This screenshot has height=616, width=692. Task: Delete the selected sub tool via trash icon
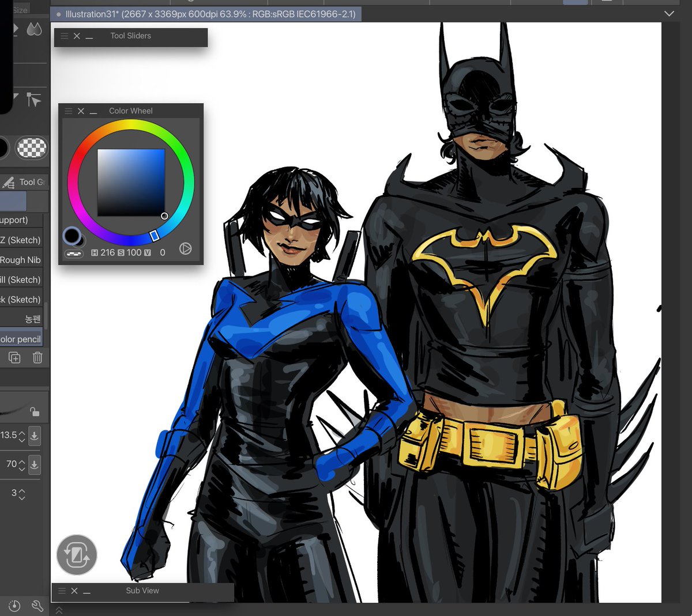pyautogui.click(x=37, y=358)
